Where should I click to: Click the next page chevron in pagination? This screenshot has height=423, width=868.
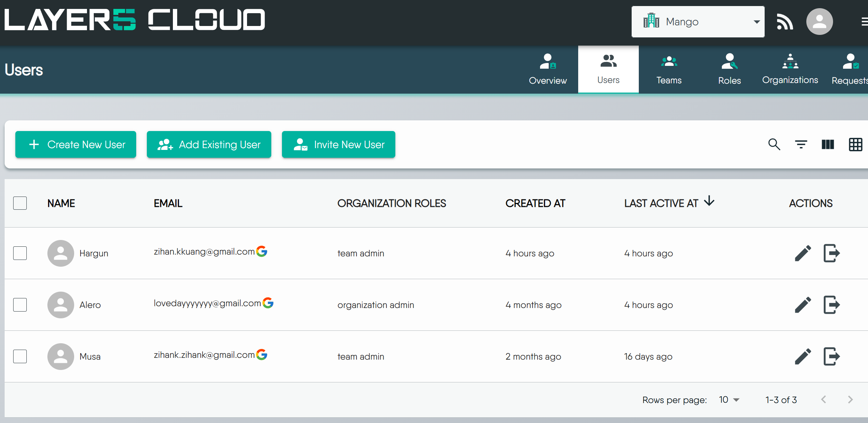(849, 399)
